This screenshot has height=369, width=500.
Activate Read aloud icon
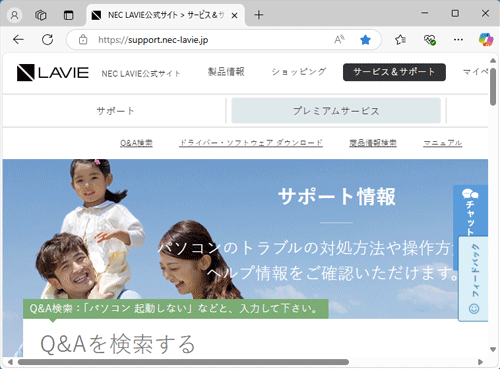click(x=339, y=40)
